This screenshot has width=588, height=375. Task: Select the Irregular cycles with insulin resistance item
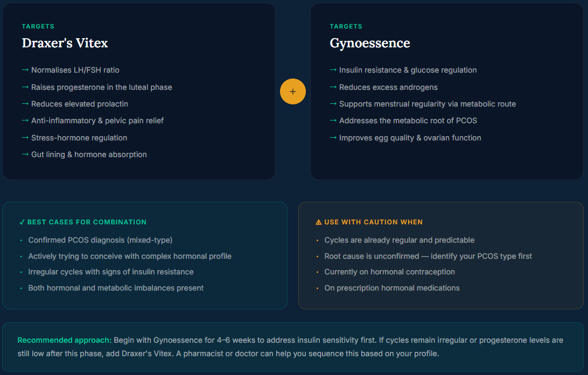coord(111,272)
